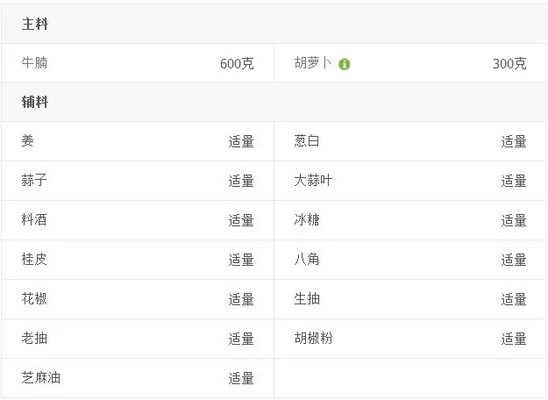Open the 花椒 ingredient
548x400 pixels.
pyautogui.click(x=34, y=299)
